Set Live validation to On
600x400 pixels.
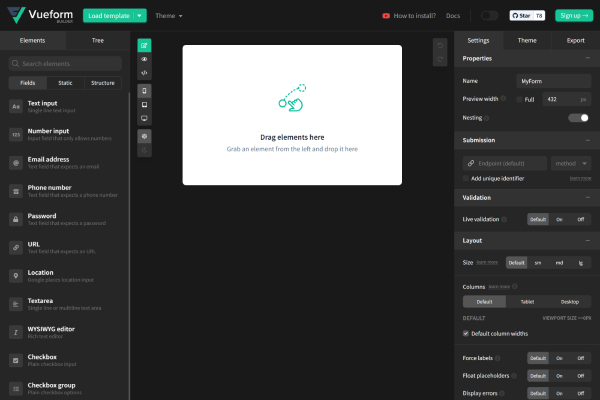[x=559, y=219]
